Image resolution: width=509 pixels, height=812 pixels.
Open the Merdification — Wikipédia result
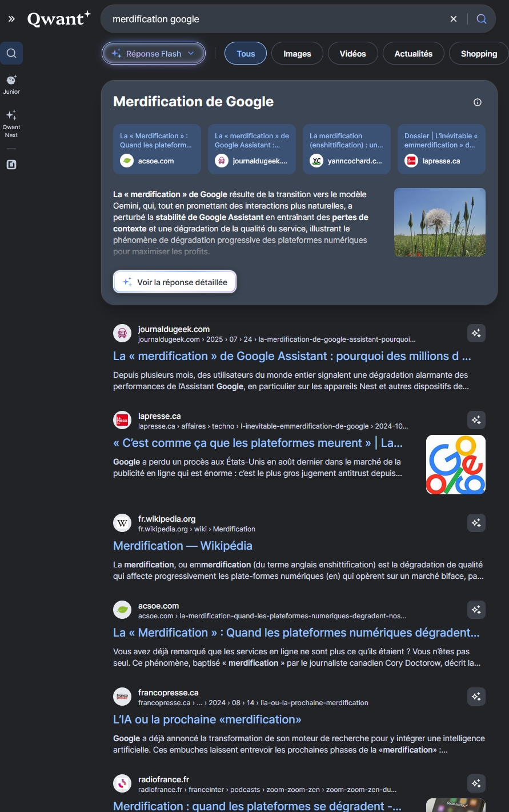pos(183,546)
